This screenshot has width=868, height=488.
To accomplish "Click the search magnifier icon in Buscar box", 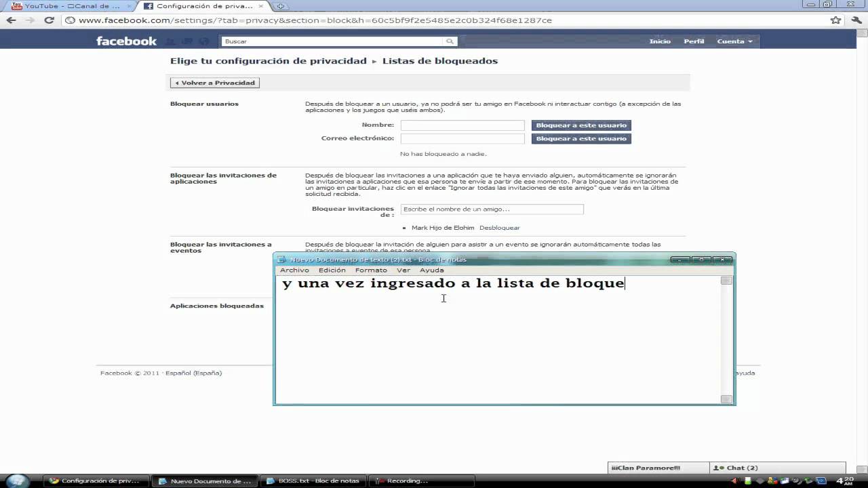I will [450, 41].
